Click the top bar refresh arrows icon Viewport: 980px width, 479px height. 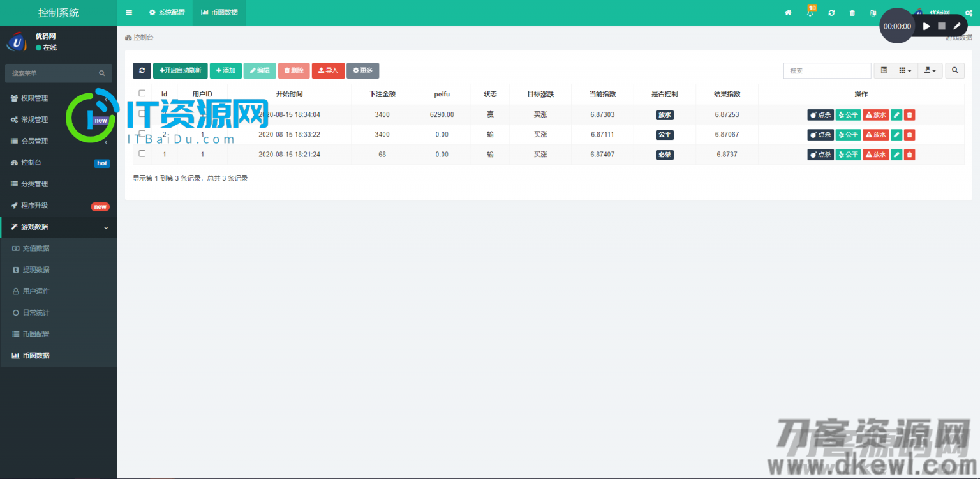(831, 13)
